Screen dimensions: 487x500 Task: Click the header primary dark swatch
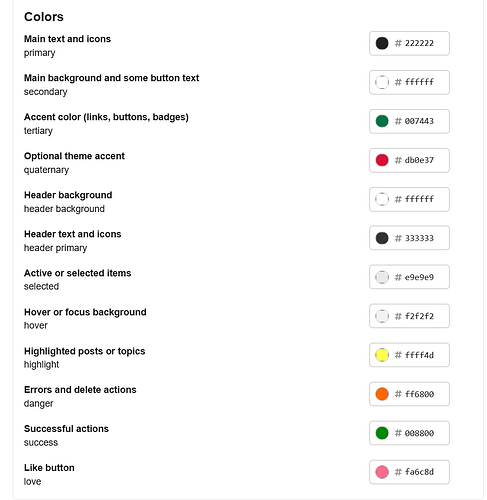pyautogui.click(x=382, y=238)
